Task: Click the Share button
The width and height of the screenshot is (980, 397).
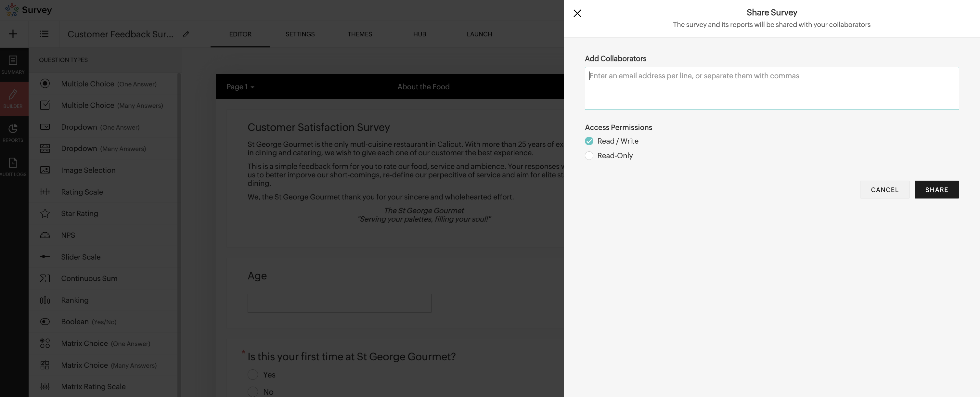Action: tap(936, 189)
